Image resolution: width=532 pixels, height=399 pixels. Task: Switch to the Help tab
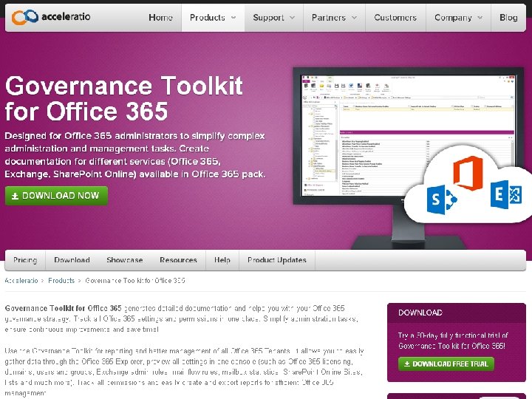point(222,260)
